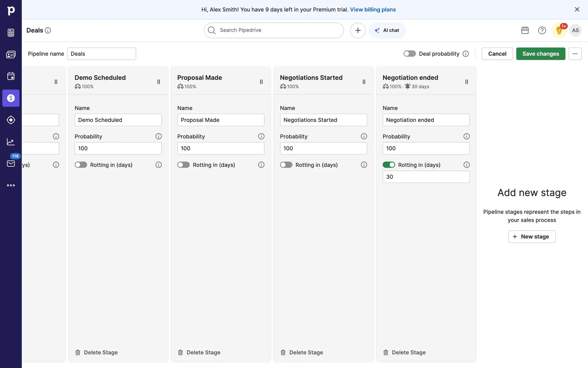Click the Save changes button
Image resolution: width=588 pixels, height=368 pixels.
pyautogui.click(x=541, y=54)
